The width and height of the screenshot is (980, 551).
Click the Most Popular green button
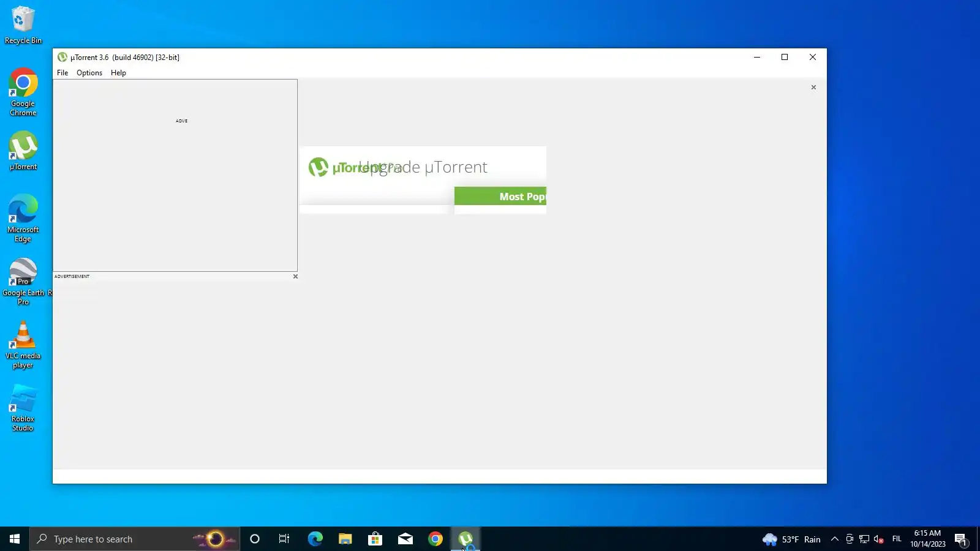(500, 197)
